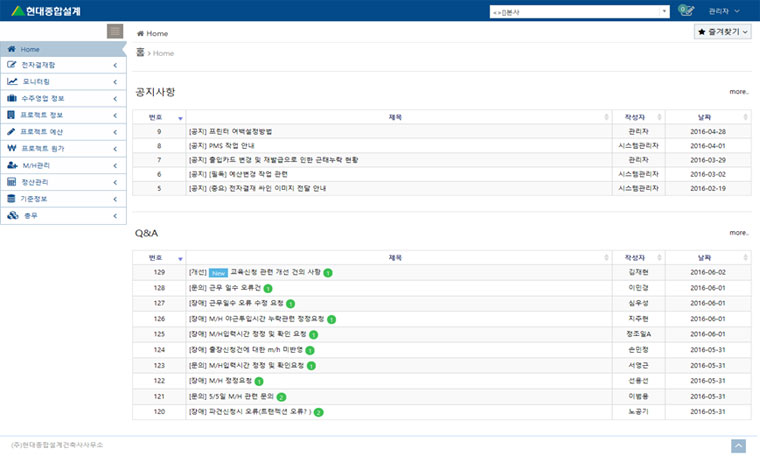
Task: Click the hamburger sidebar toggle button
Action: (115, 32)
